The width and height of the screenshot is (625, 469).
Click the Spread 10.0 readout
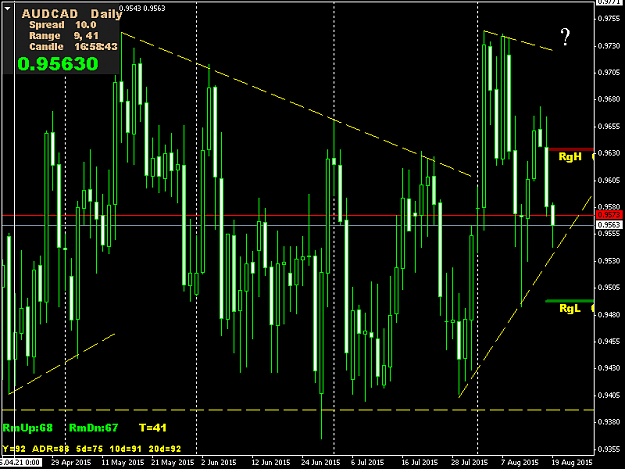point(63,25)
